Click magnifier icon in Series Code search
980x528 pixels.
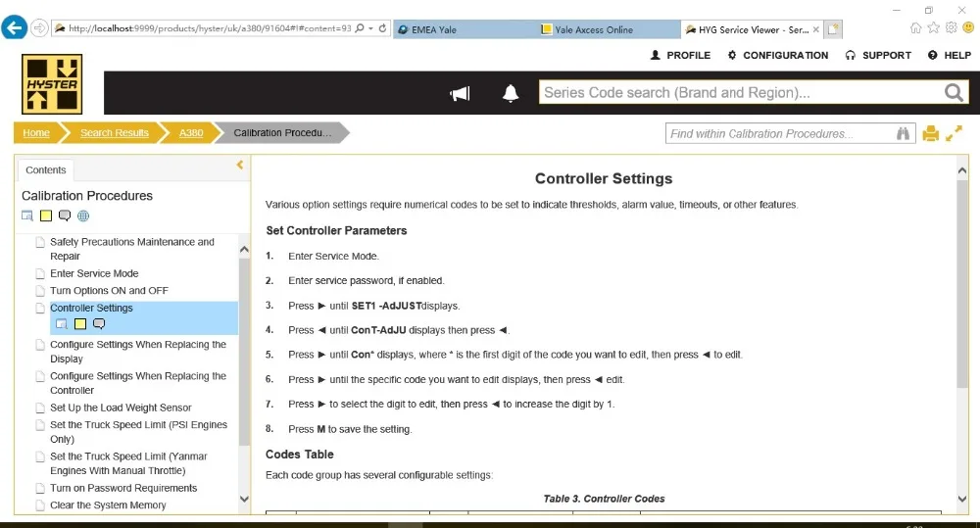click(x=954, y=92)
